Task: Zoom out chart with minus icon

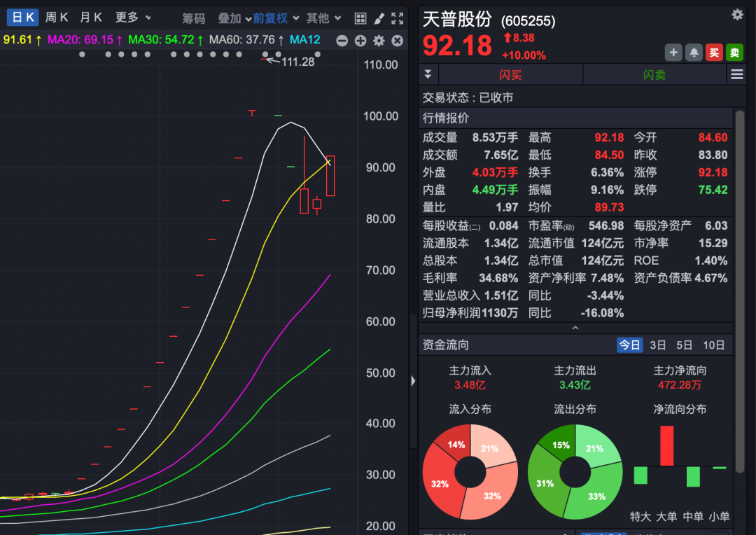Action: (x=342, y=41)
